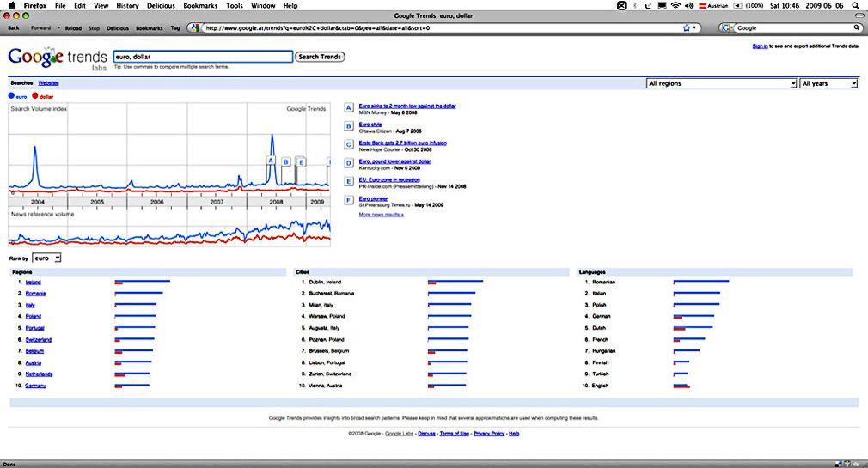Click the blue euro legend dot
Image resolution: width=868 pixels, height=468 pixels.
click(11, 95)
